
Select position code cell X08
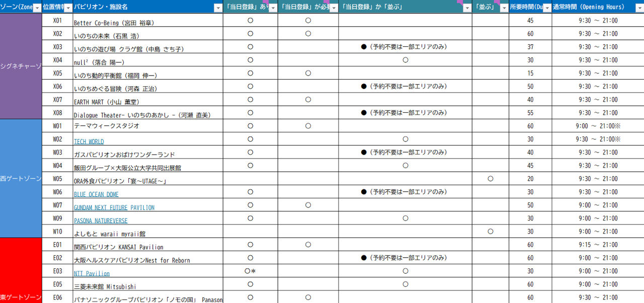pyautogui.click(x=57, y=113)
